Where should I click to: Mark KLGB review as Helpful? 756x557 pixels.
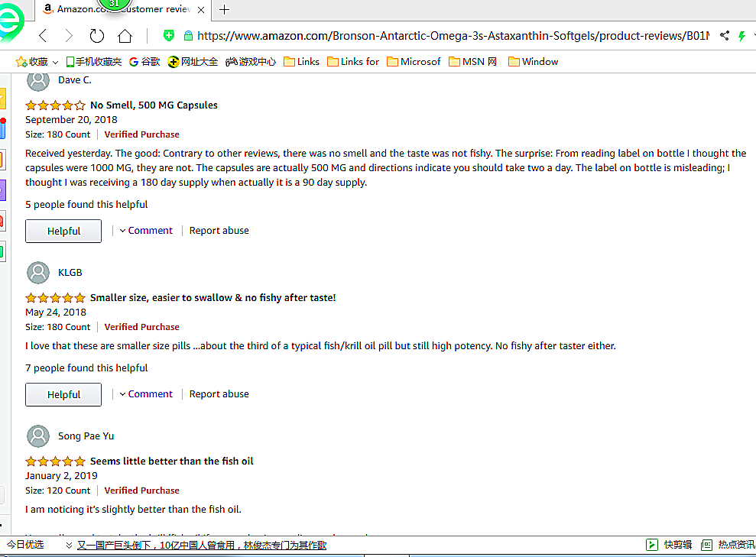[63, 394]
